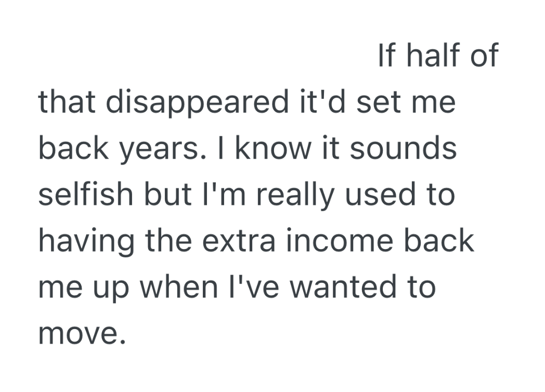The height and width of the screenshot is (392, 545).
Task: Click the word "that" starting second line
Action: click(x=68, y=102)
